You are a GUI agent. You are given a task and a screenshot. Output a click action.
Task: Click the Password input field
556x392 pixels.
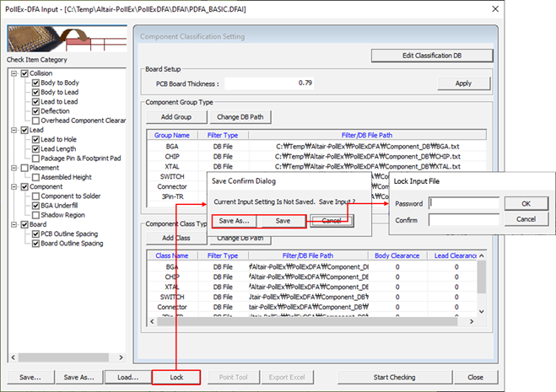coord(464,203)
